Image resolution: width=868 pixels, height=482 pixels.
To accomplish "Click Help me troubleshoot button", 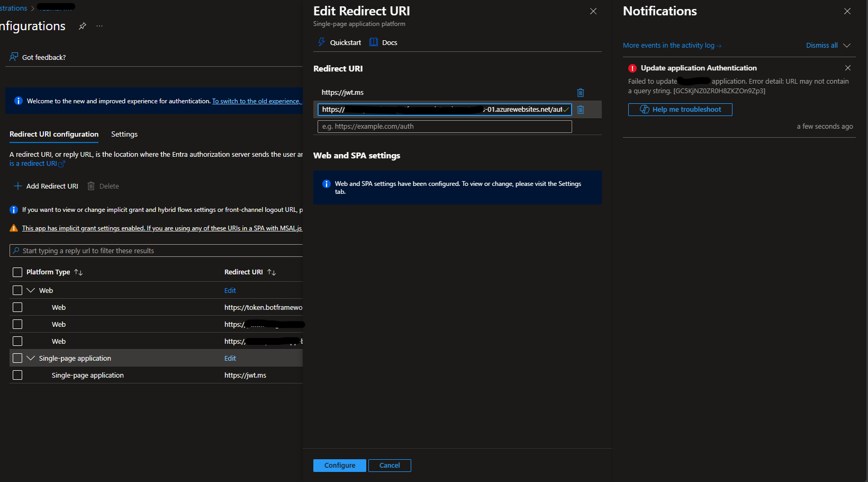I will (680, 110).
